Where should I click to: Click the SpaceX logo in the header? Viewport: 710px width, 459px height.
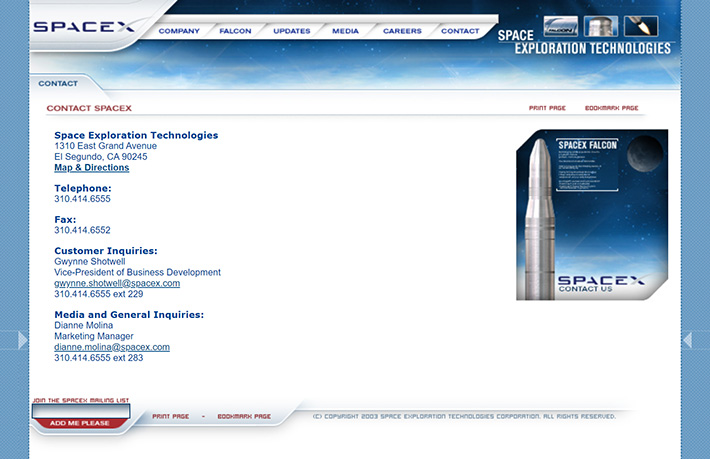click(x=84, y=27)
